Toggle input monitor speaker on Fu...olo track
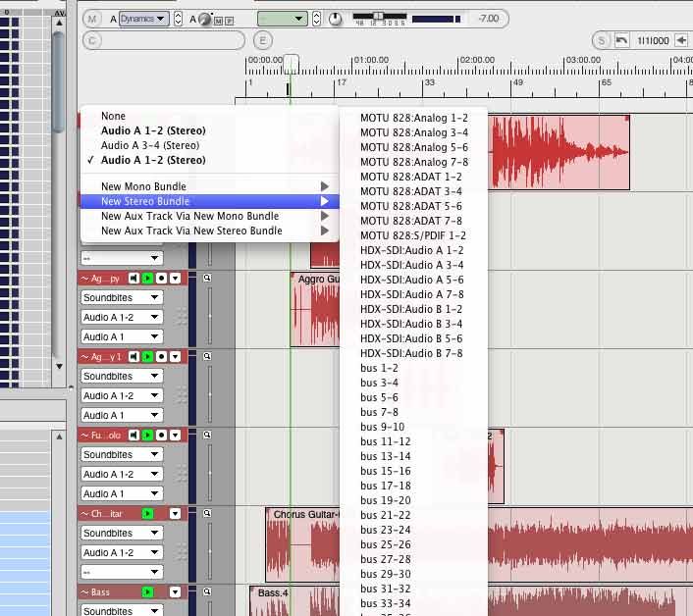The image size is (693, 616). coord(133,435)
